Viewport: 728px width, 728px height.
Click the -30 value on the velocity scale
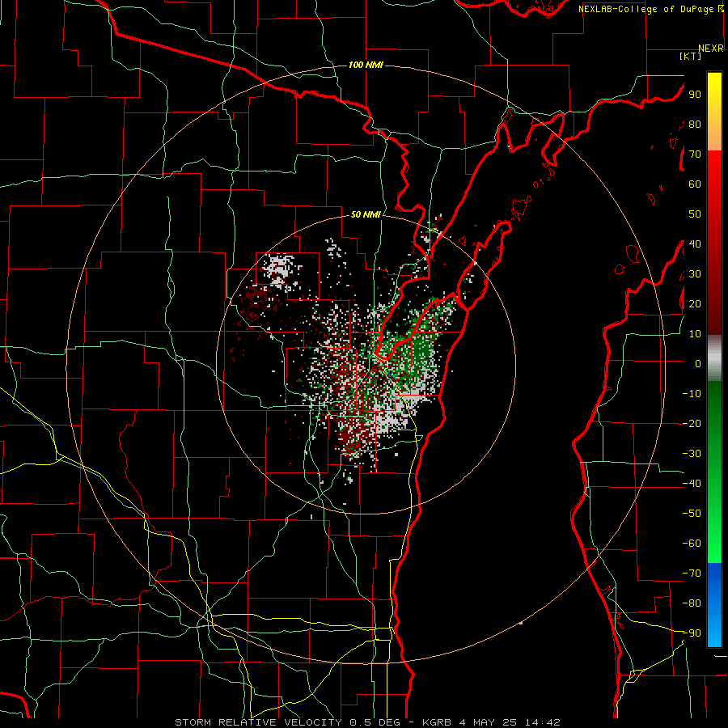click(692, 454)
